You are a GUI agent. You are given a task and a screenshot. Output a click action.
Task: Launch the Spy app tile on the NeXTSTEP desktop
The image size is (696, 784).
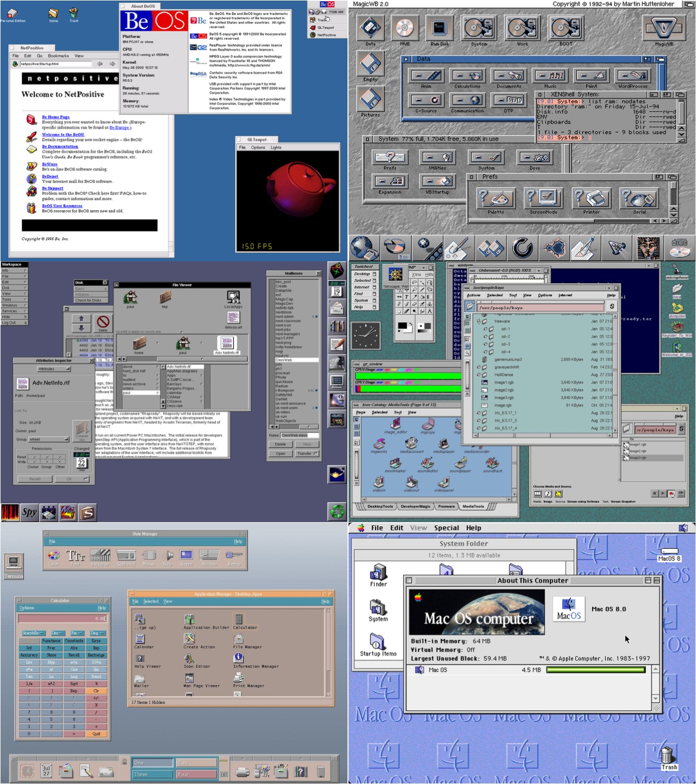(29, 512)
